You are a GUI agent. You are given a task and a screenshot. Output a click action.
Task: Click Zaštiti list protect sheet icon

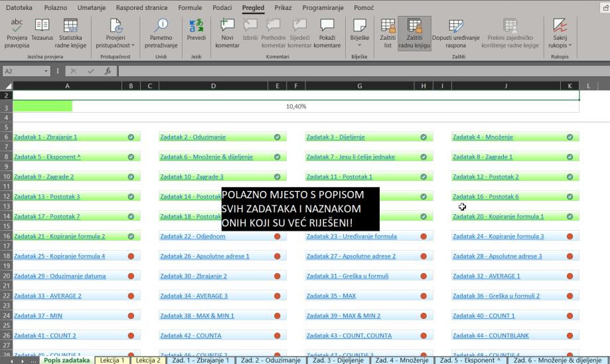(x=388, y=27)
